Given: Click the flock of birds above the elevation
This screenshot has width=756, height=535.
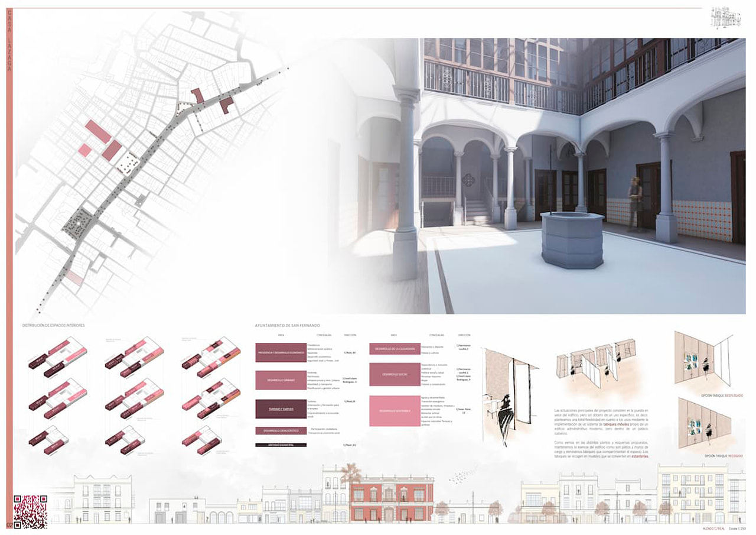Looking at the screenshot, I should pyautogui.click(x=462, y=473).
